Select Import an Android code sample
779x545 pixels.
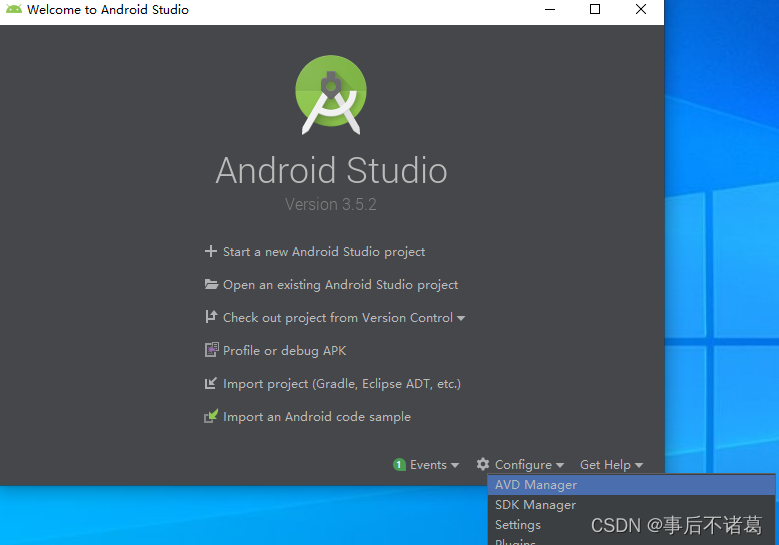317,417
